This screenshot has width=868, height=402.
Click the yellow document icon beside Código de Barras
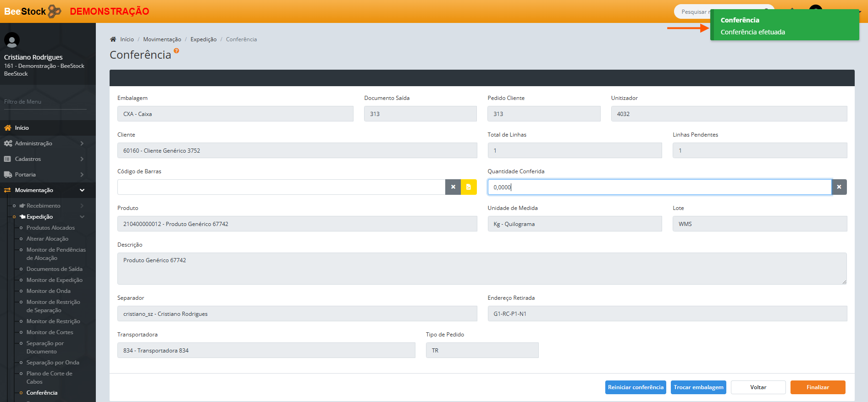tap(469, 187)
